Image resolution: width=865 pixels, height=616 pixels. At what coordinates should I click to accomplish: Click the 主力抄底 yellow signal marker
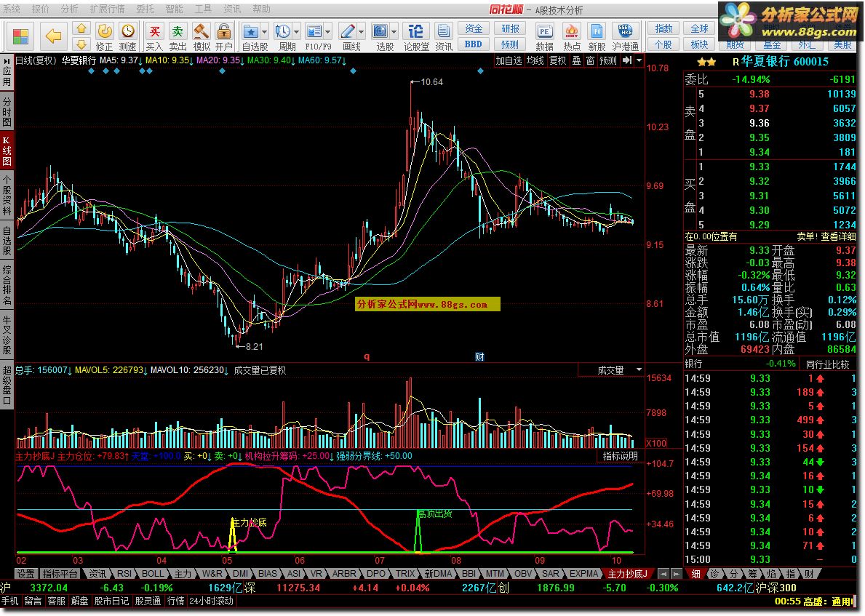coord(232,535)
